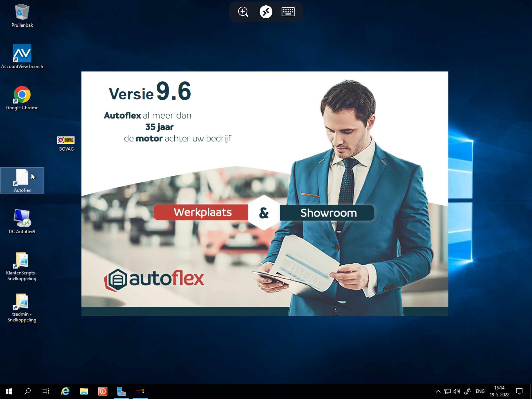The height and width of the screenshot is (399, 532).
Task: Open taskbar search magnifier
Action: point(27,391)
